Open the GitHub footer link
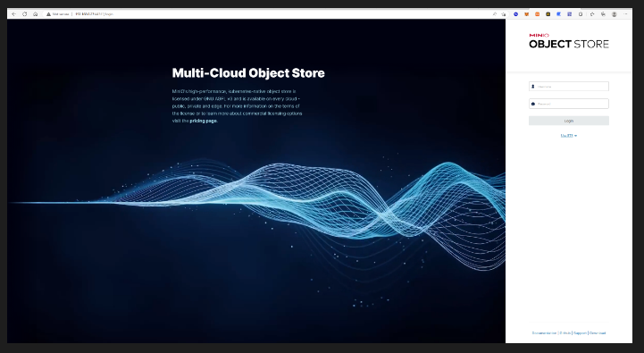The height and width of the screenshot is (353, 644). tap(565, 332)
